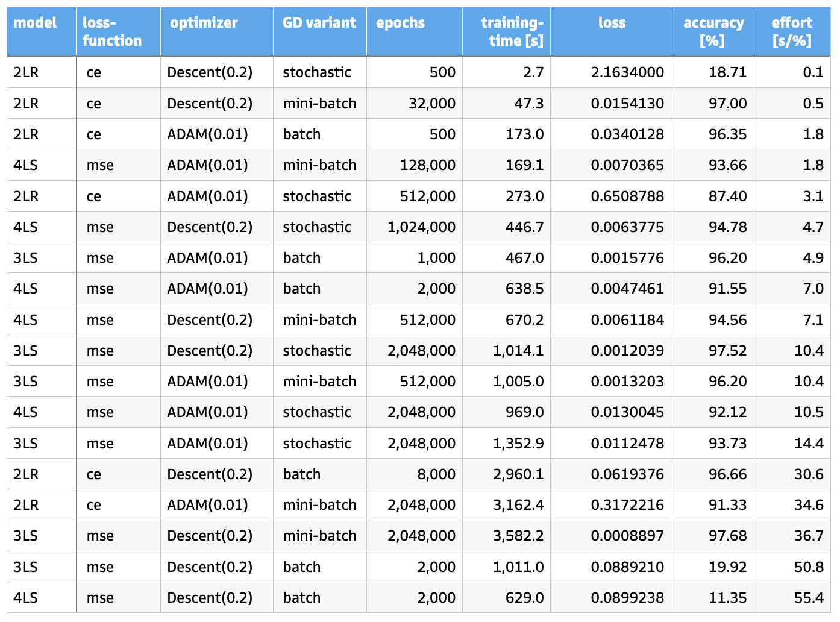Click the 0.0008897 loss cell
Image resolution: width=840 pixels, height=622 pixels.
click(x=627, y=536)
